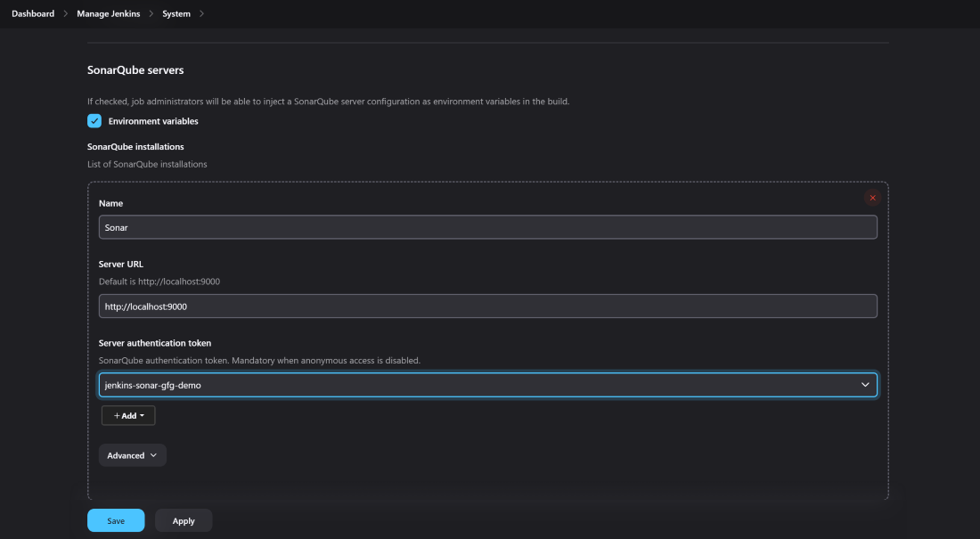This screenshot has height=539, width=980.
Task: Save the system configuration
Action: [x=116, y=520]
